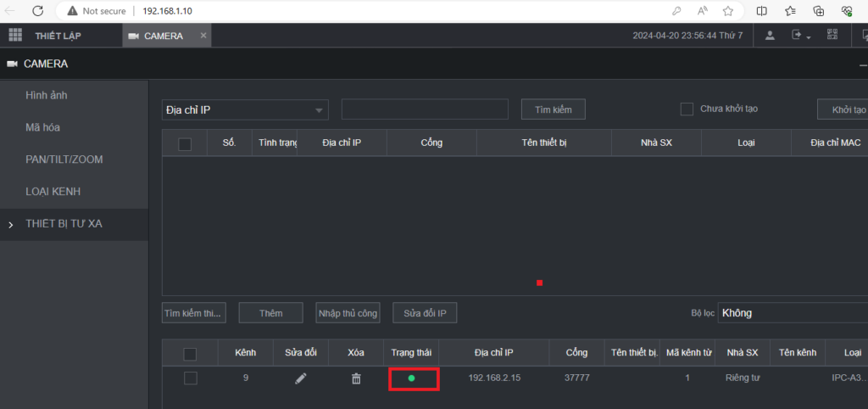Open the apps grid icon beside THIẾT LẬP

14,36
